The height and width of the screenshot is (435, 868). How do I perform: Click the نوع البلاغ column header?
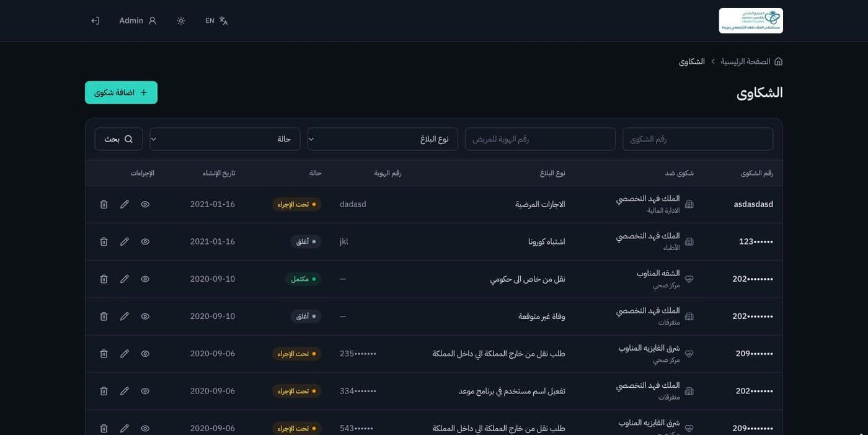552,173
